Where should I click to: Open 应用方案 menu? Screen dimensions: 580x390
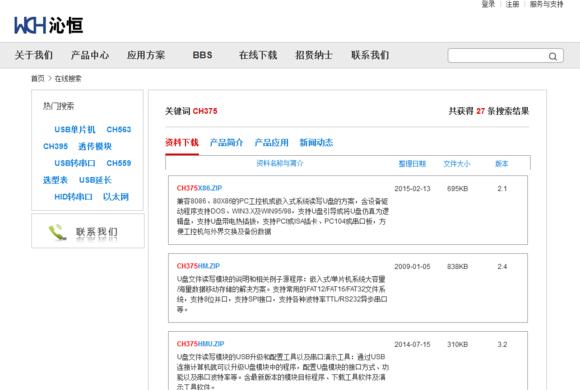point(146,55)
